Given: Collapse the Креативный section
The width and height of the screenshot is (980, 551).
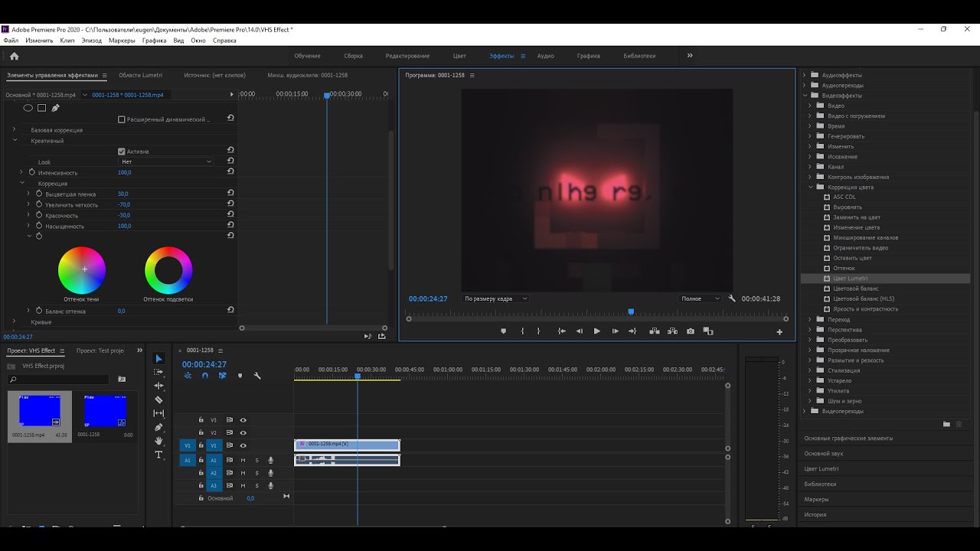Looking at the screenshot, I should 14,141.
